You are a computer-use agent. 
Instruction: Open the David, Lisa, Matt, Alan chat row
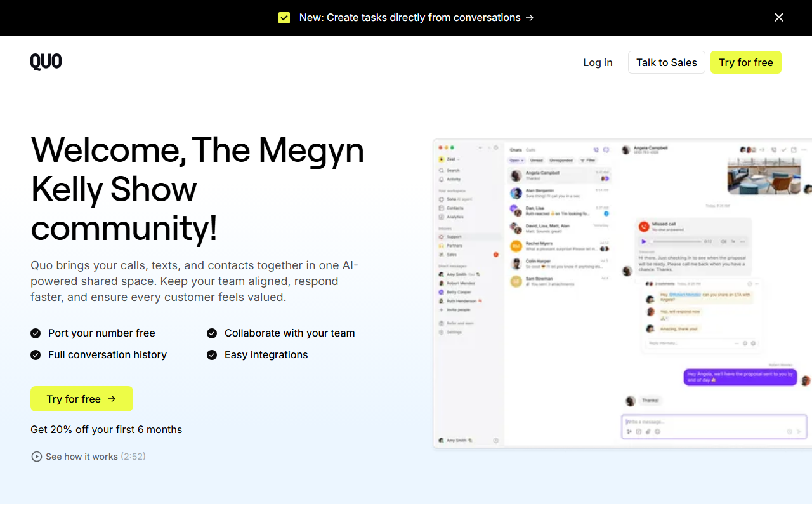560,228
